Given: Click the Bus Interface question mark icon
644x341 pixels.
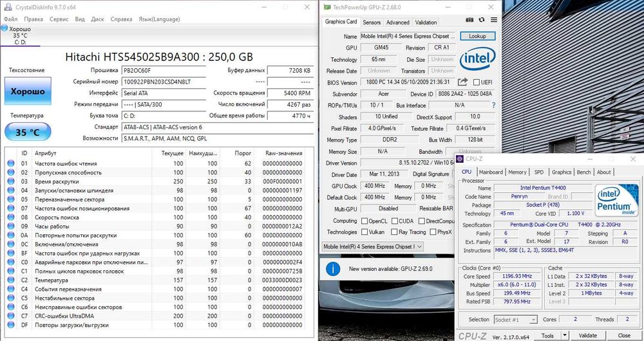Looking at the screenshot, I should tap(493, 106).
